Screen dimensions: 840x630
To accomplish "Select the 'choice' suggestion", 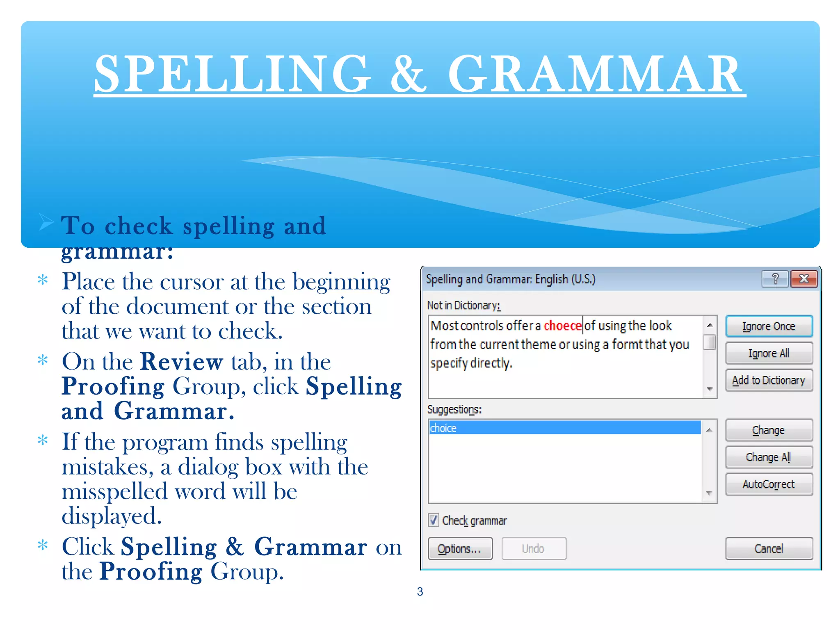I will (565, 428).
